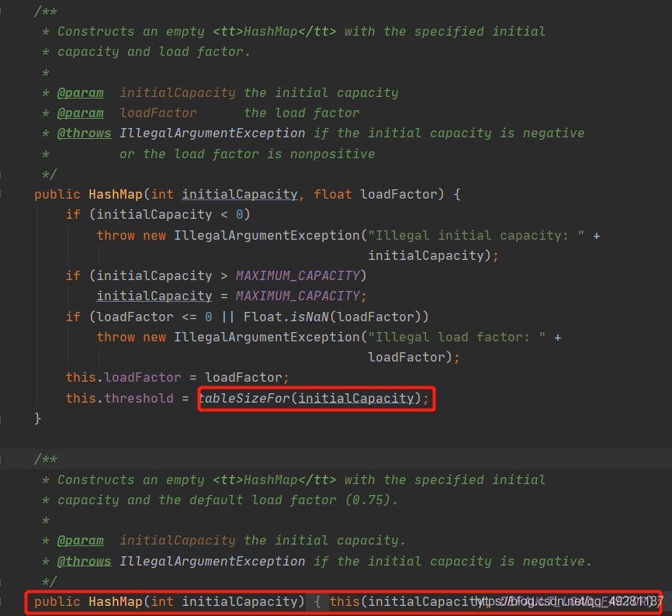Click the || operator

(228, 317)
